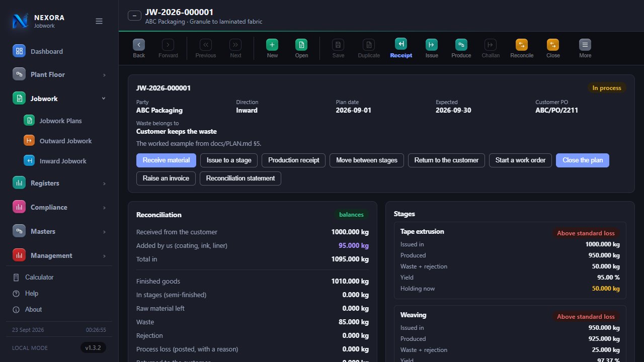Viewport: 644px width, 362px height.
Task: Click the Nexora logo icon
Action: 20,21
